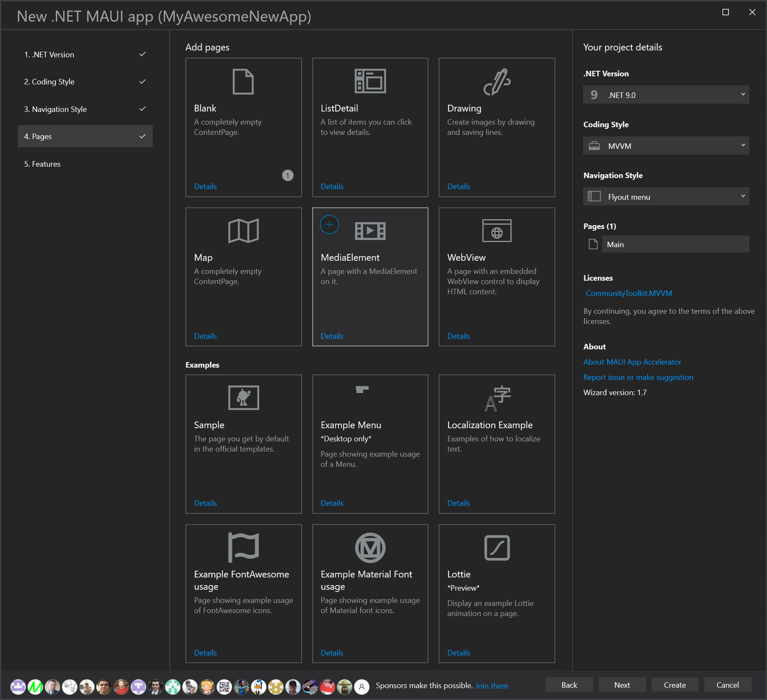Open Details for MediaElement page
This screenshot has width=767, height=700.
pos(332,336)
